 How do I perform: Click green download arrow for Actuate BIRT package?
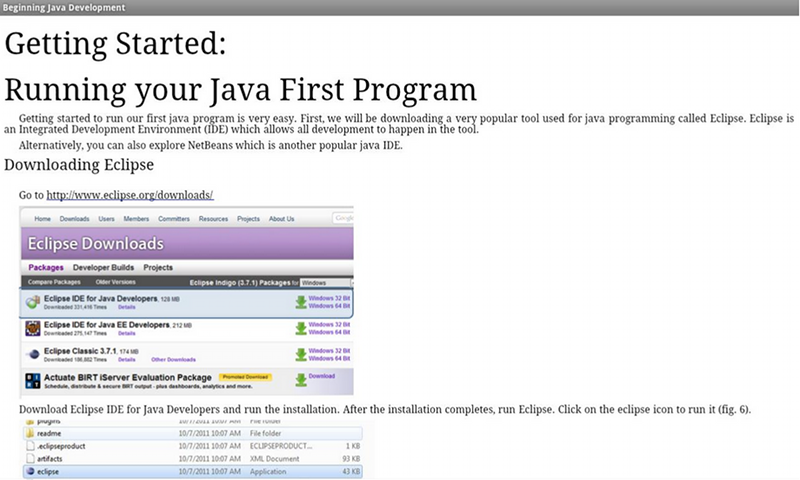tap(301, 380)
